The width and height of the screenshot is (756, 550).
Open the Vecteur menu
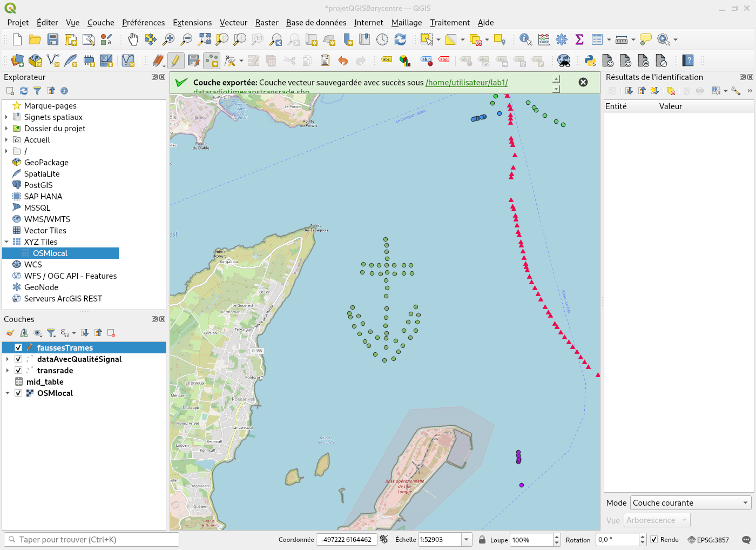[x=233, y=23]
